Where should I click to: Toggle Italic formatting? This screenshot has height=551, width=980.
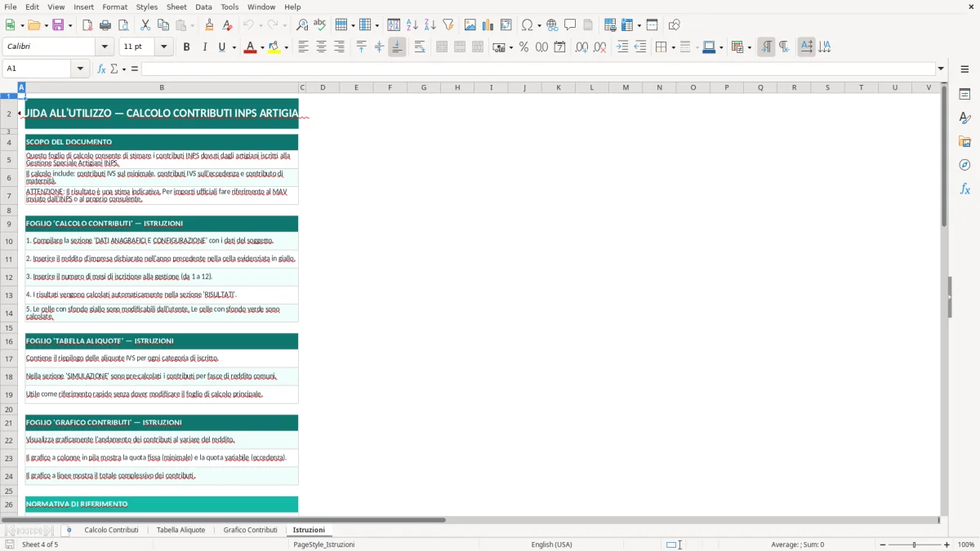(204, 47)
